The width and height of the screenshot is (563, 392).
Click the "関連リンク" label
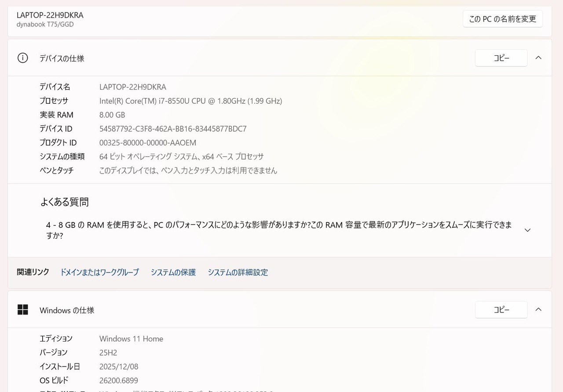tap(33, 272)
